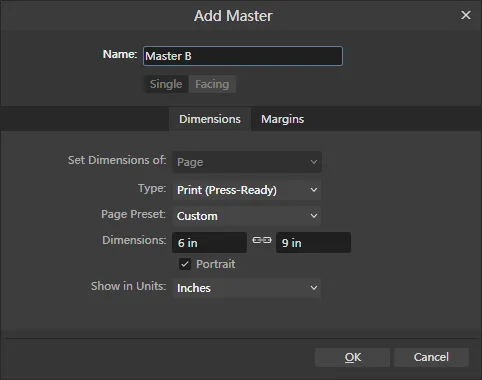Click the Cancel button
The width and height of the screenshot is (482, 380).
coord(431,357)
